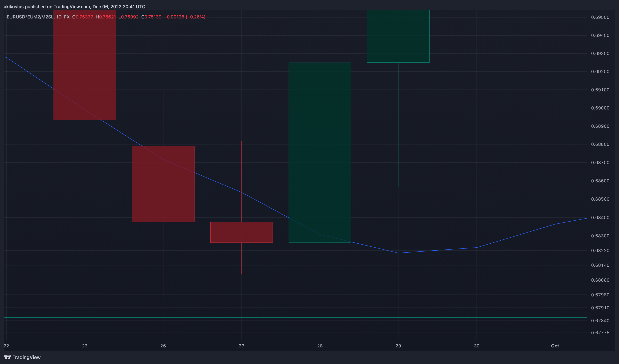Image resolution: width=619 pixels, height=364 pixels.
Task: Select the small red candle body above date 27
Action: 241,232
